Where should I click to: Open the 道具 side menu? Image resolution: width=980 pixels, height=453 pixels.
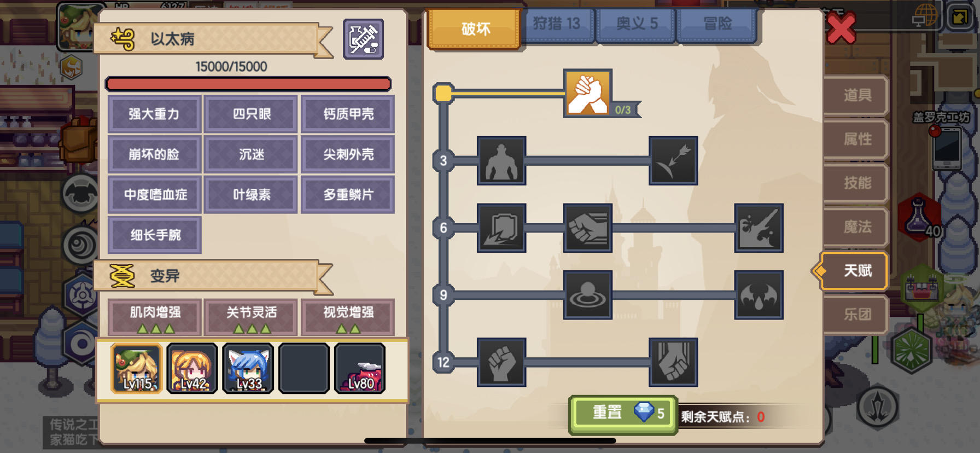click(856, 95)
